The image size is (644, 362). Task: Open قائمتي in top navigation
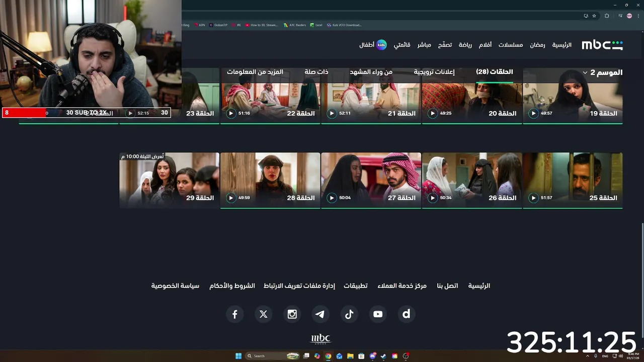[402, 45]
